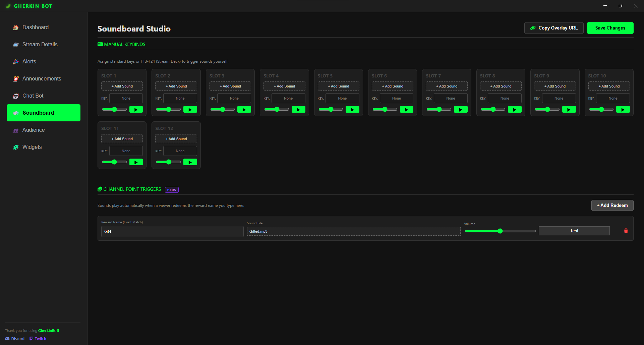Open the Alerts panel
Screen dimensions: 644x345
click(29, 61)
